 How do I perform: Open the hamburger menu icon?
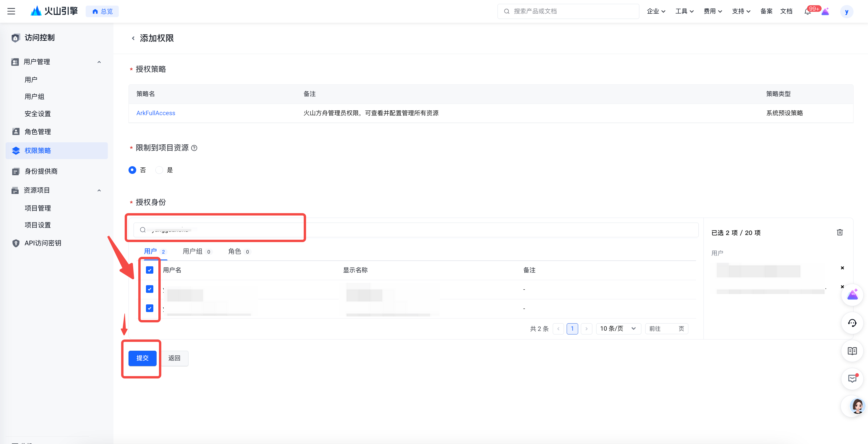pyautogui.click(x=11, y=11)
